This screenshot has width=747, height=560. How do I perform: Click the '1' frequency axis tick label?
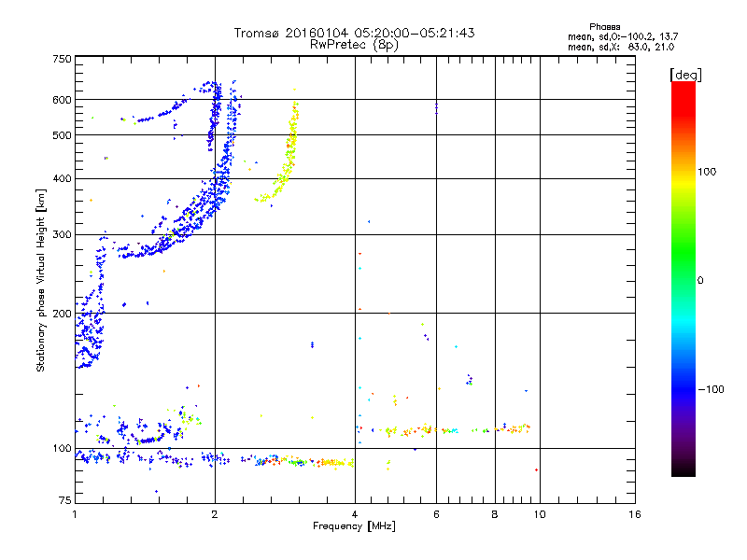(x=75, y=514)
